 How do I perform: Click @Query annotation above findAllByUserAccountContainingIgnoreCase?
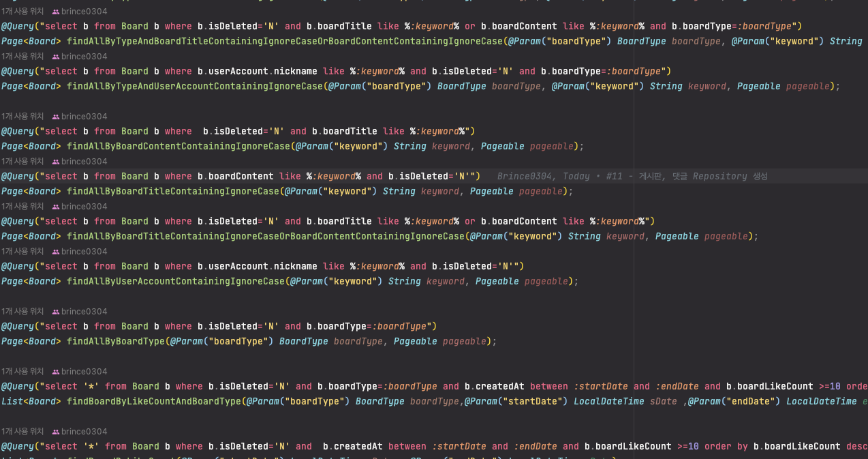(17, 267)
